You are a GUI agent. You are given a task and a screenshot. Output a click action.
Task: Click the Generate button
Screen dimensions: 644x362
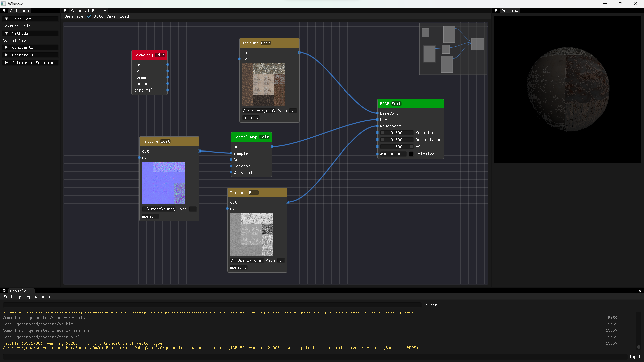point(73,16)
